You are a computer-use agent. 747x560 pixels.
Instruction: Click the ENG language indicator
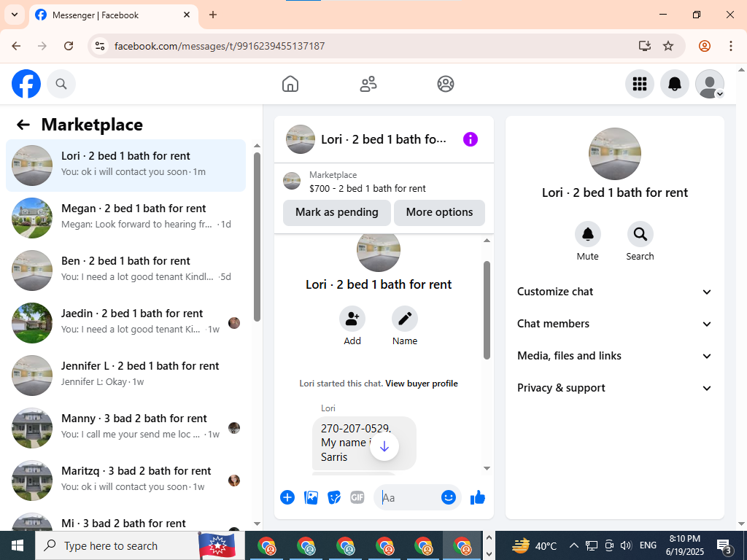coord(648,545)
